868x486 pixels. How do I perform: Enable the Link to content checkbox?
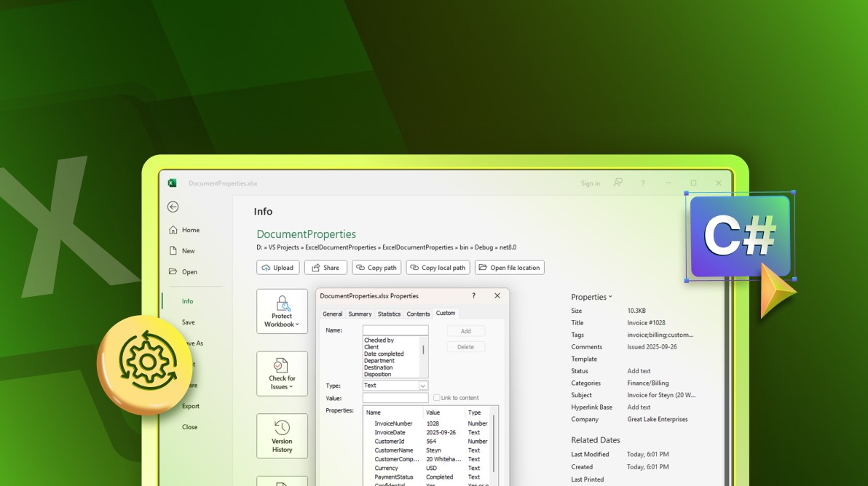tap(437, 398)
